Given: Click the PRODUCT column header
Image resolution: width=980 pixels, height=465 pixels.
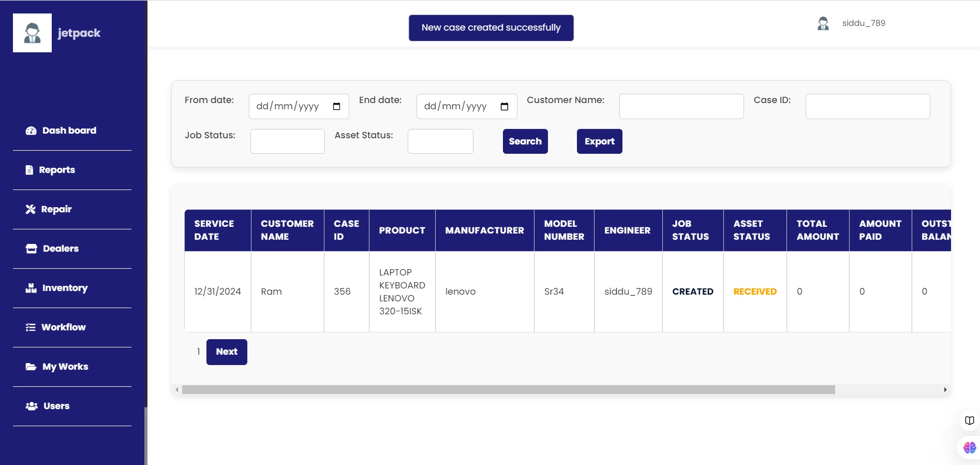Looking at the screenshot, I should tap(402, 230).
